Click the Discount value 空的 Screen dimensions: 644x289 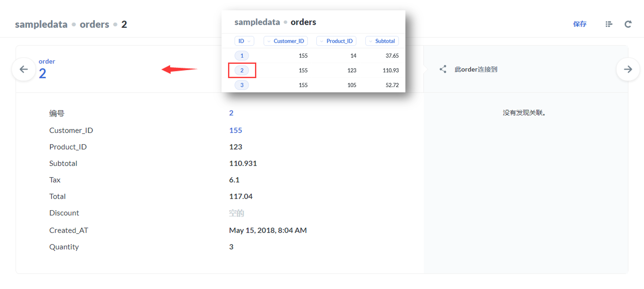pyautogui.click(x=236, y=213)
